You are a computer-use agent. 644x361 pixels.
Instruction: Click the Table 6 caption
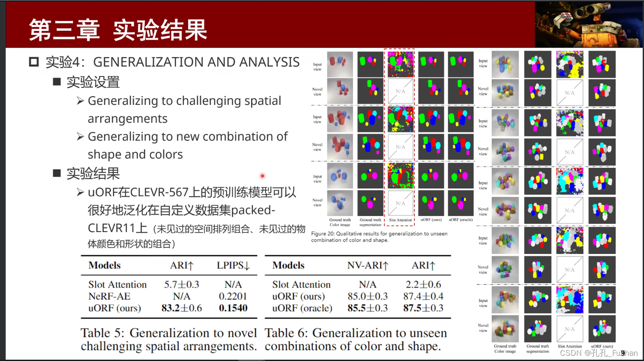click(x=356, y=340)
